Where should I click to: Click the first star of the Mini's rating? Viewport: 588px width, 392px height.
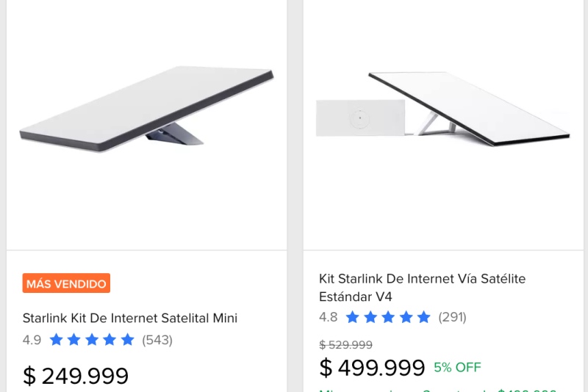pos(56,340)
